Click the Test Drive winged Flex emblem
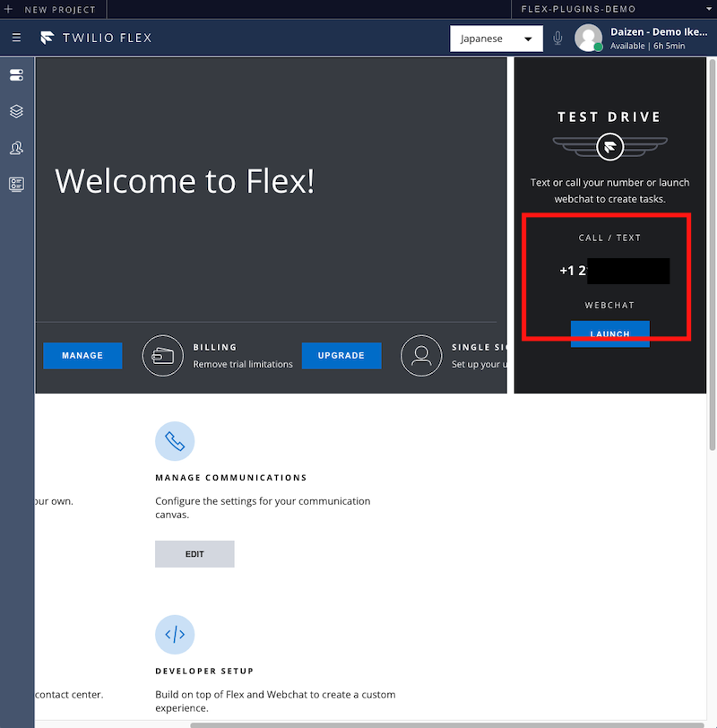This screenshot has height=728, width=717. tap(609, 147)
